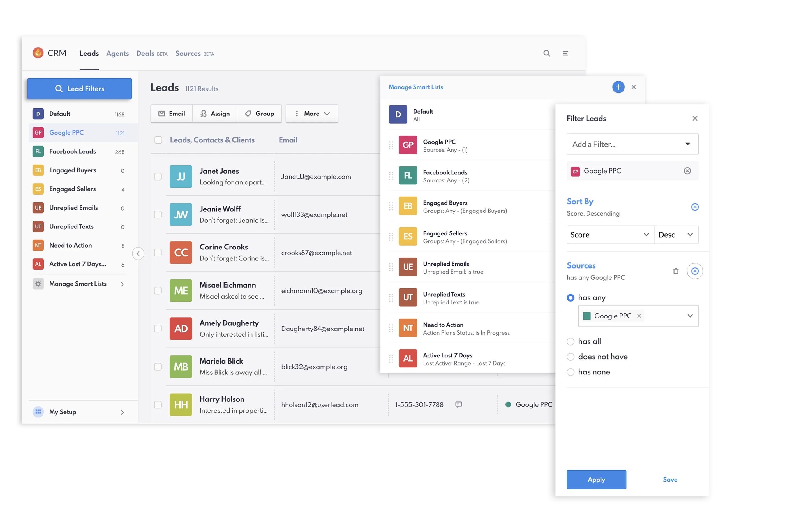Open the hamburger menu icon top right
This screenshot has height=532, width=785.
point(565,53)
